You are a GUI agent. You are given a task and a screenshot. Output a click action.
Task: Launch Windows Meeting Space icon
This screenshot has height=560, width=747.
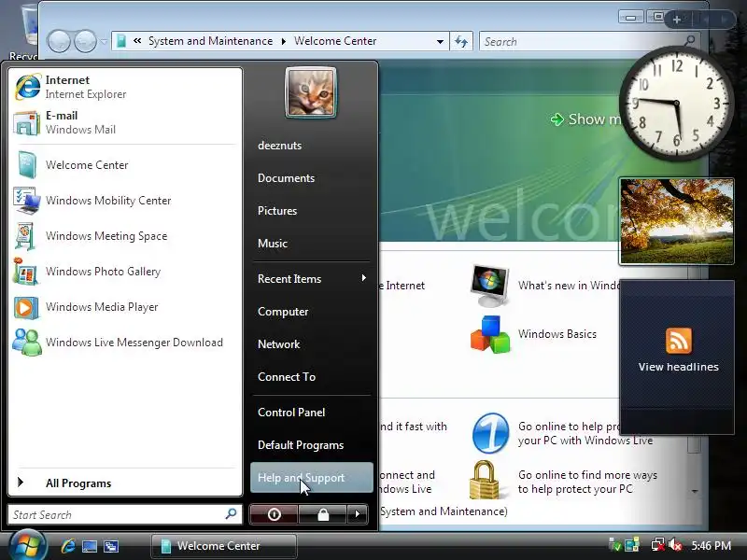(x=26, y=236)
